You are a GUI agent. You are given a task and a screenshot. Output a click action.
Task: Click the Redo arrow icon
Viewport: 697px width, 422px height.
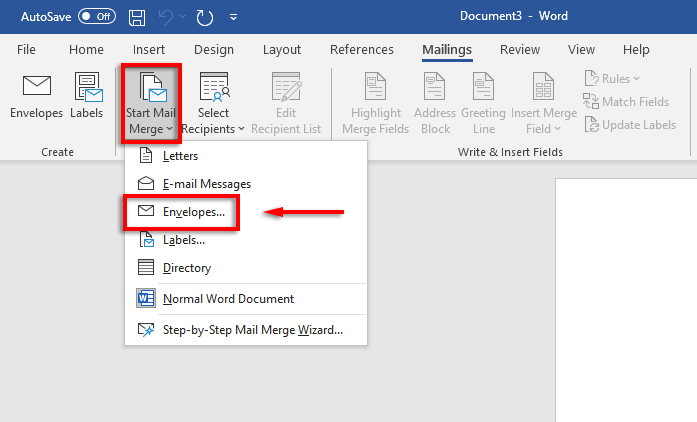pyautogui.click(x=204, y=17)
